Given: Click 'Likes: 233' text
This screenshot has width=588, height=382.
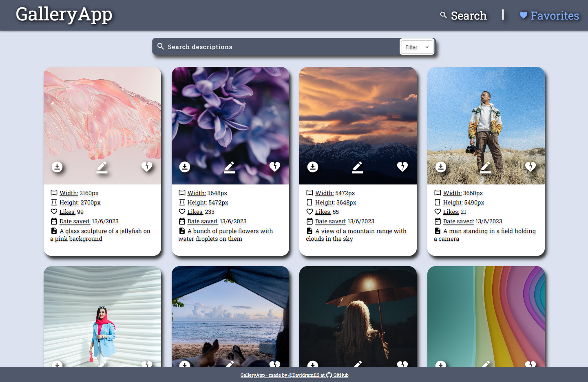Looking at the screenshot, I should [201, 212].
